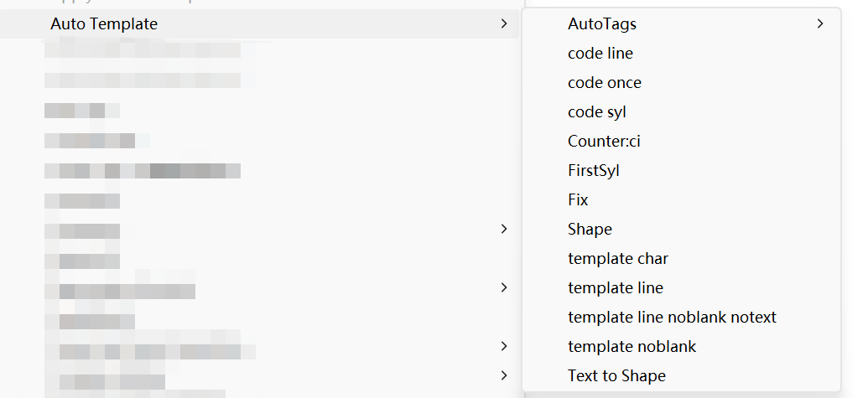Select 'template line noblank notext'
868x398 pixels.
click(x=671, y=317)
